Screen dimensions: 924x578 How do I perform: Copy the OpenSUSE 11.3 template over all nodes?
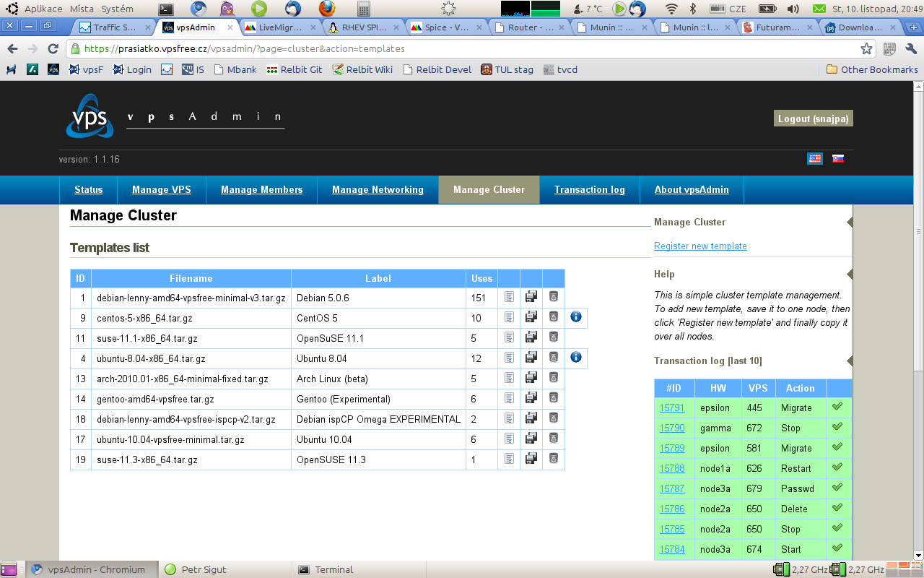(x=531, y=458)
